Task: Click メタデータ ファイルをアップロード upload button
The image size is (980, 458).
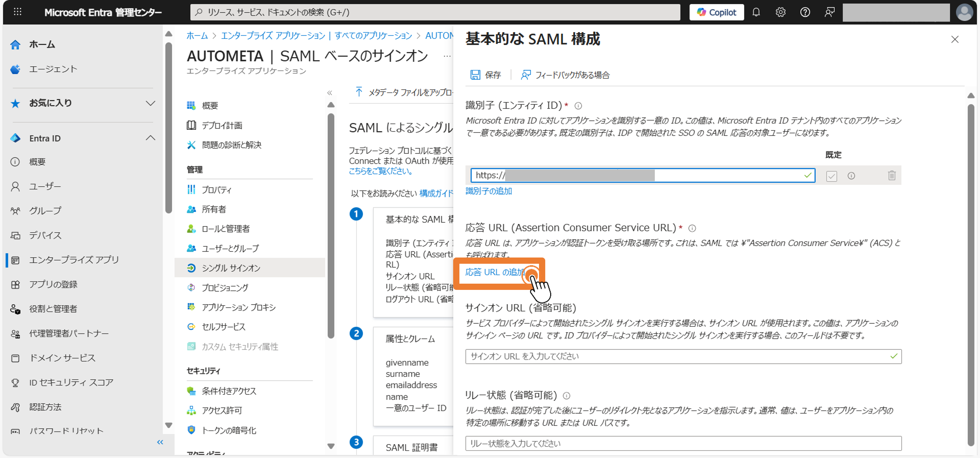Action: click(404, 92)
